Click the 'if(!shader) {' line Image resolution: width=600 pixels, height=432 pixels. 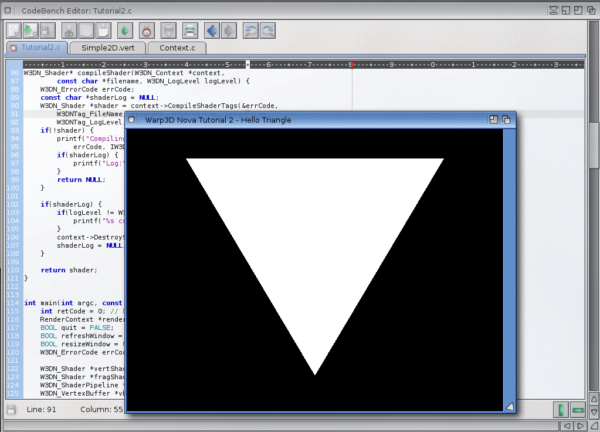(67, 130)
